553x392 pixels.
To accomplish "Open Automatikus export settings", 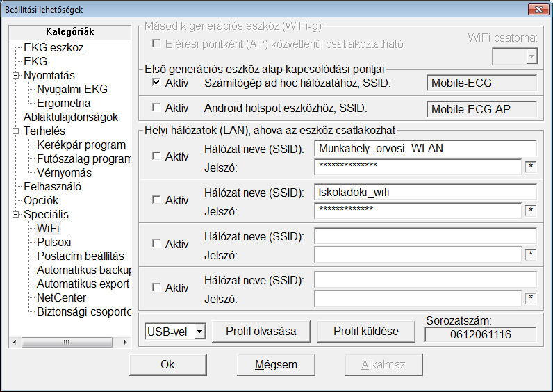I will click(83, 284).
